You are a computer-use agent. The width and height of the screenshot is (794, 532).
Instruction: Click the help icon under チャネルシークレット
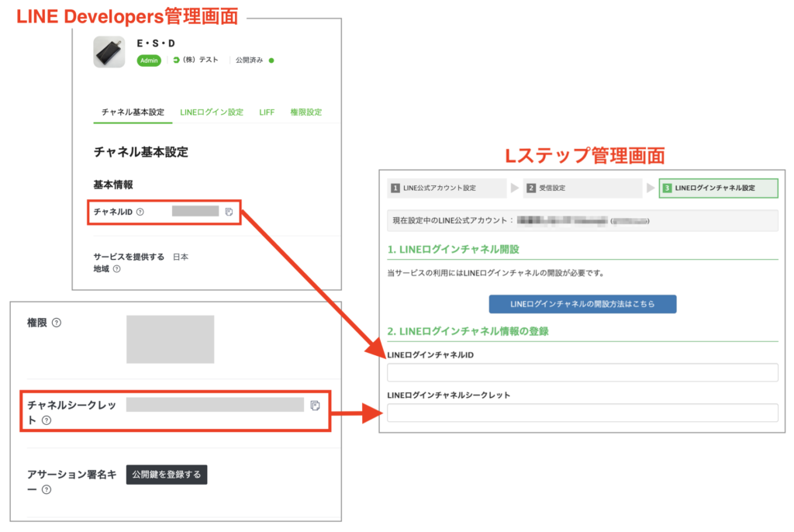(47, 421)
